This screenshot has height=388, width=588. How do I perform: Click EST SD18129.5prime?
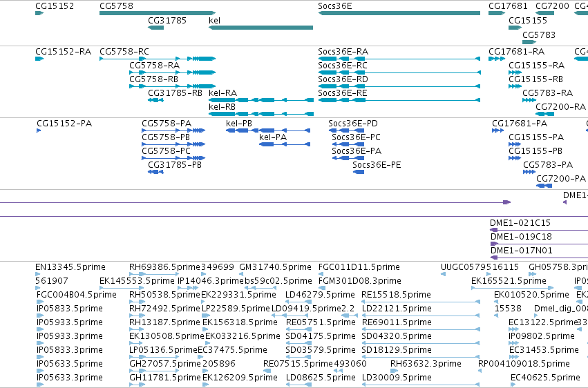[421, 358]
